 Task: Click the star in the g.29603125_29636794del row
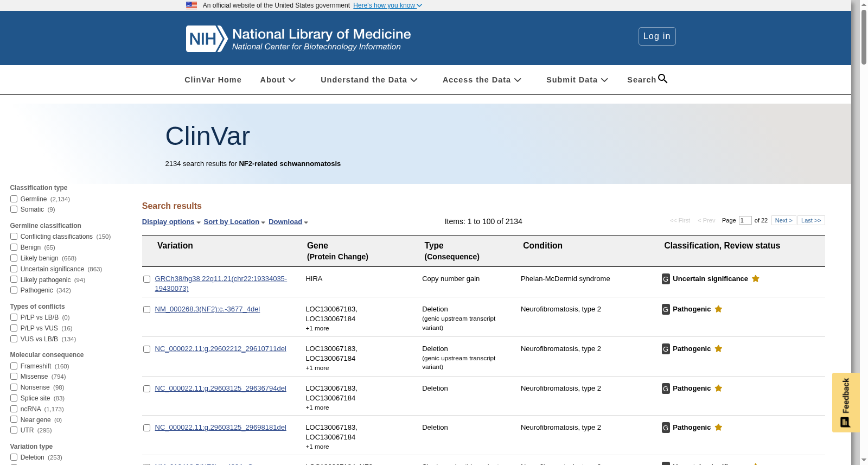718,388
